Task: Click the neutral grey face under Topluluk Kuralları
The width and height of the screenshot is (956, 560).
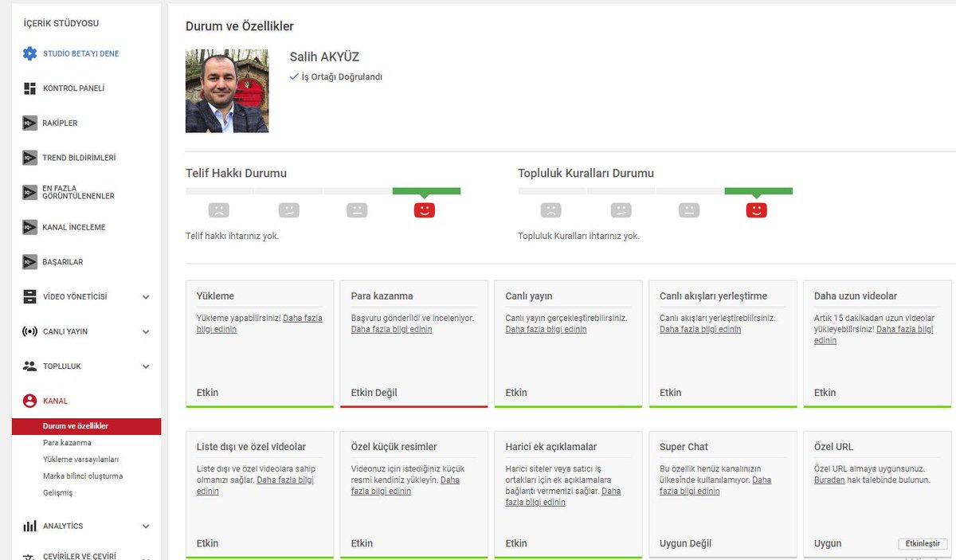Action: point(689,210)
